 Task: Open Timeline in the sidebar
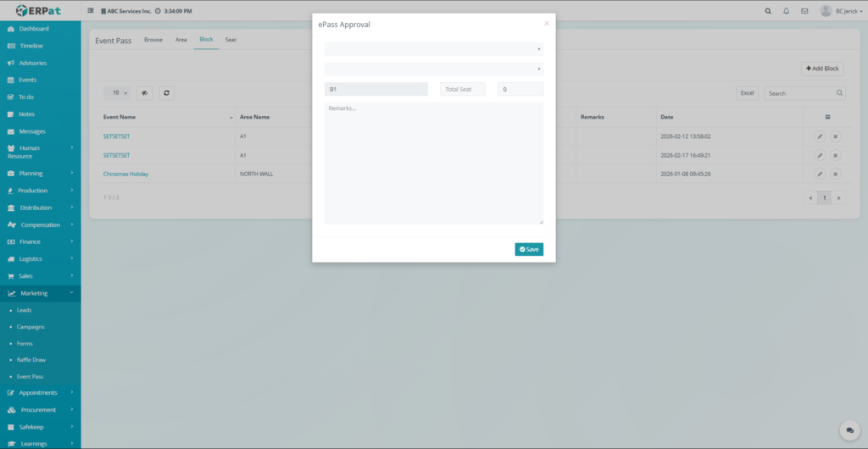pos(40,46)
